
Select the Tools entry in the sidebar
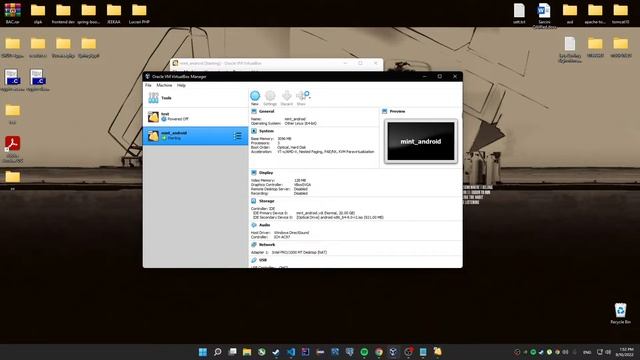(x=196, y=98)
